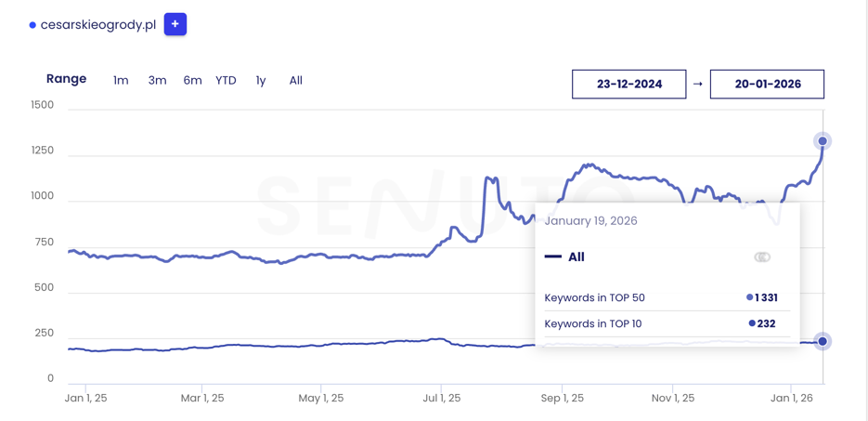Viewport: 868px width, 421px height.
Task: Select the cesarskieogrody.pl domain label
Action: [x=97, y=25]
